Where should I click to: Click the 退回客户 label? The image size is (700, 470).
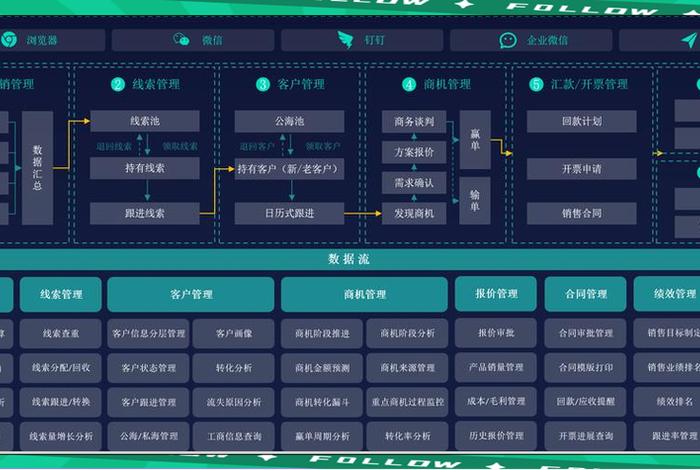tap(257, 146)
